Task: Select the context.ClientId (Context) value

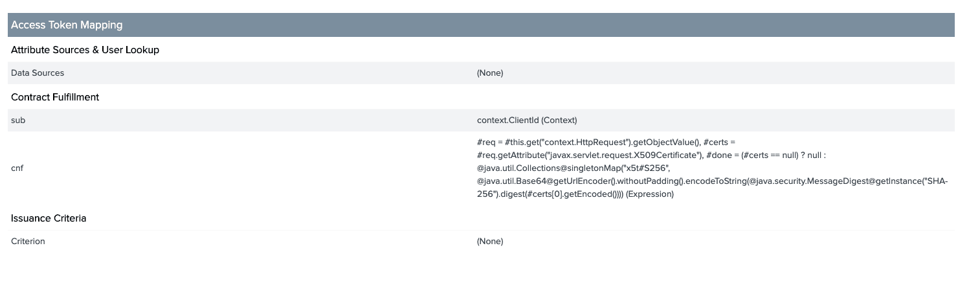Action: (x=527, y=120)
